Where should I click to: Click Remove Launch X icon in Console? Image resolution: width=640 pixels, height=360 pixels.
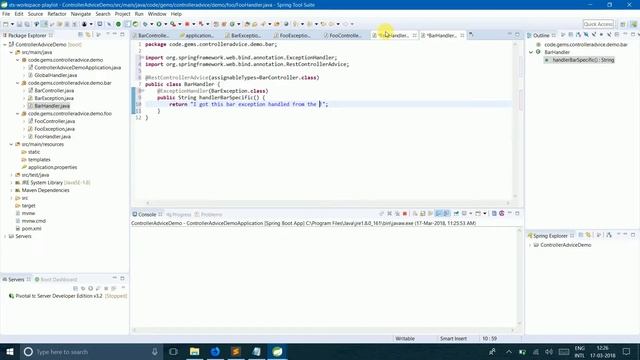[389, 213]
